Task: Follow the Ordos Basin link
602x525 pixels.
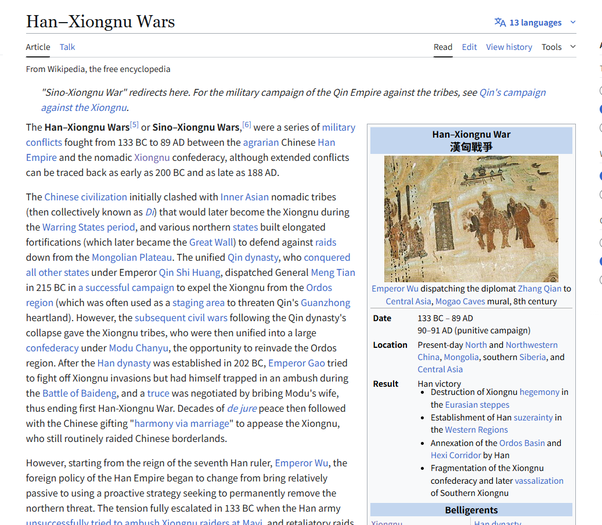Action: [522, 443]
